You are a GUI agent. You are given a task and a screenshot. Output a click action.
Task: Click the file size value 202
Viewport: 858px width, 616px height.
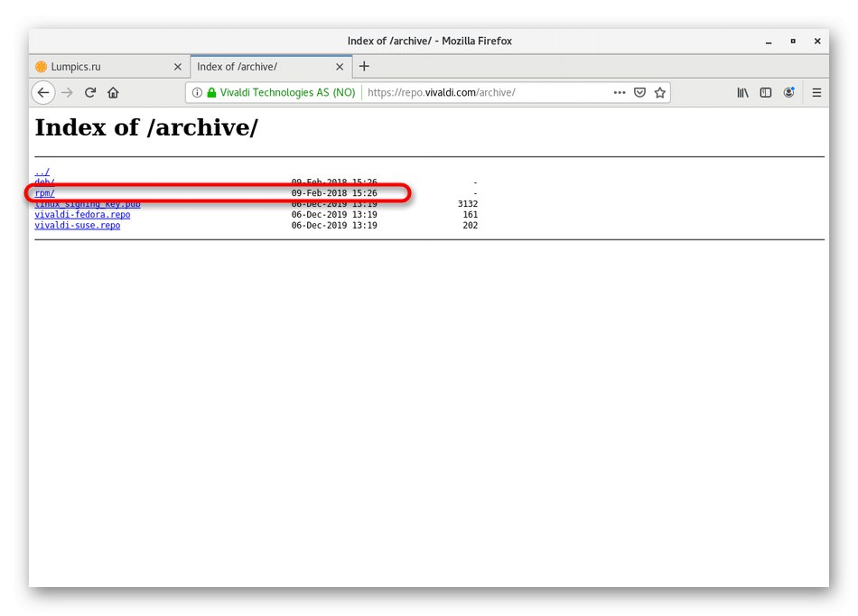(x=470, y=226)
